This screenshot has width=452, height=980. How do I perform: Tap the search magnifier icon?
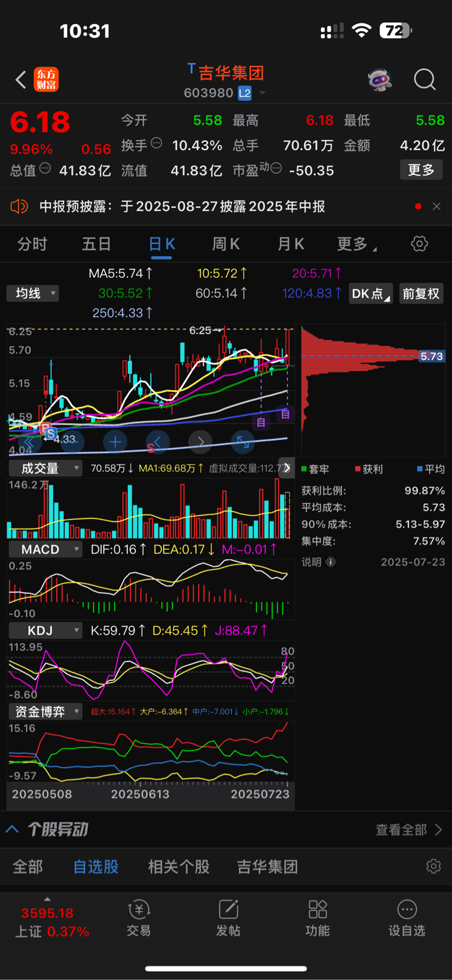point(424,79)
